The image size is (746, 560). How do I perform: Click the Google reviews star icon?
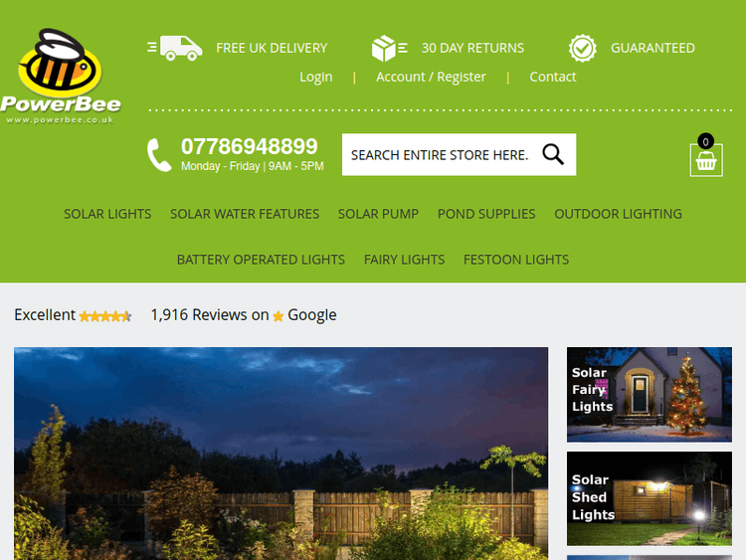279,316
